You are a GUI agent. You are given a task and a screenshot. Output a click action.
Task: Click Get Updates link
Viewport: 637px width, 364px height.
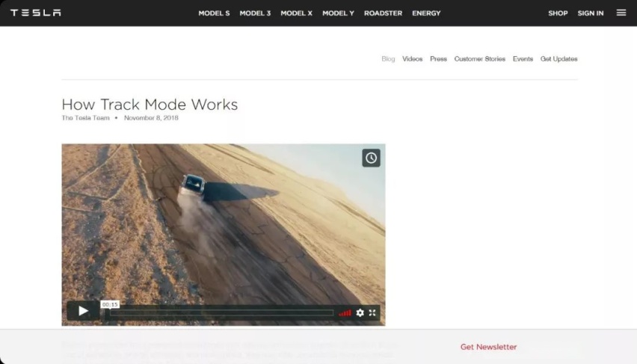pos(559,59)
